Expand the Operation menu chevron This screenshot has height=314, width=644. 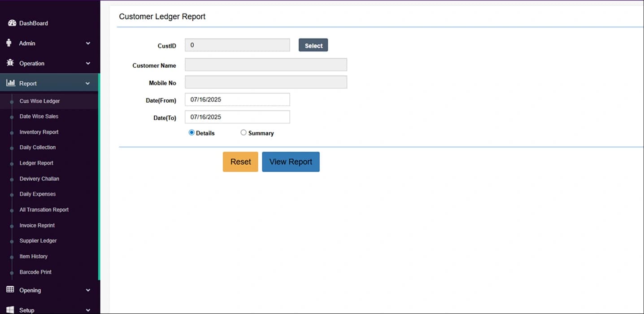pyautogui.click(x=88, y=64)
